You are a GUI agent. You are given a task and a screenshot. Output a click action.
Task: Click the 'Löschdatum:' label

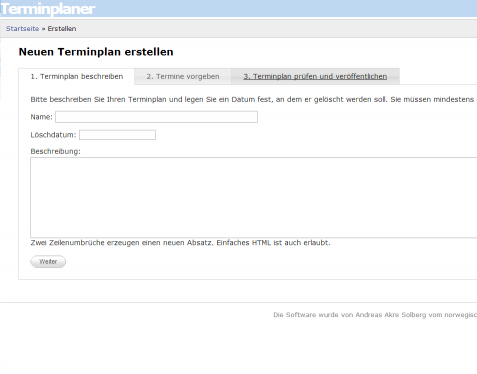pos(53,135)
